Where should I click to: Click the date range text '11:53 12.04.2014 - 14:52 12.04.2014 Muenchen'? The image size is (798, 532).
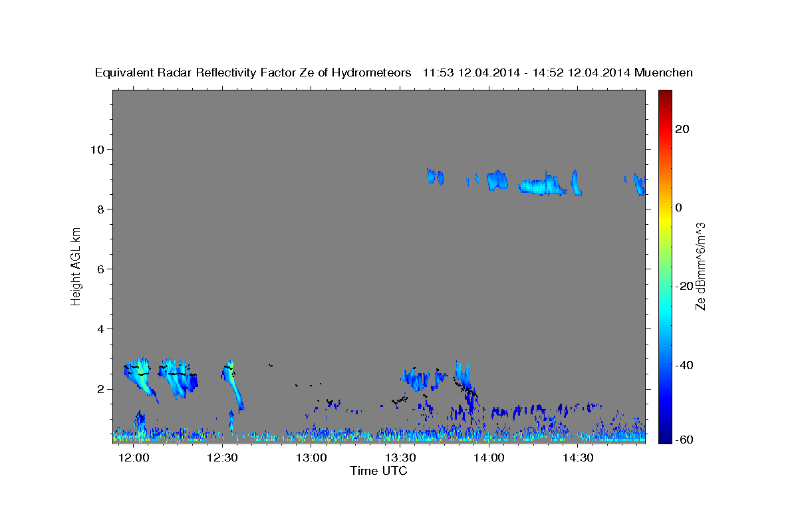click(x=558, y=73)
